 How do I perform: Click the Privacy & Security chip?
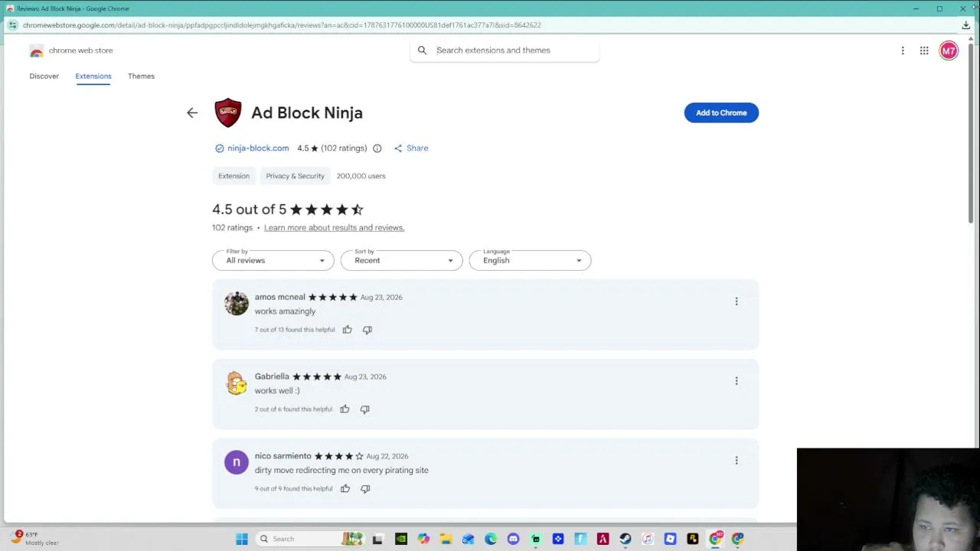coord(295,176)
